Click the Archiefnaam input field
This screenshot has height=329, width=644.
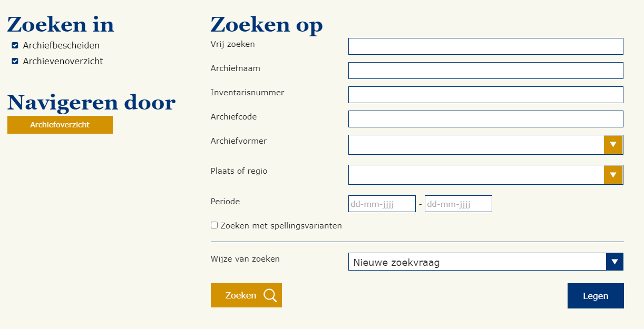pyautogui.click(x=485, y=71)
